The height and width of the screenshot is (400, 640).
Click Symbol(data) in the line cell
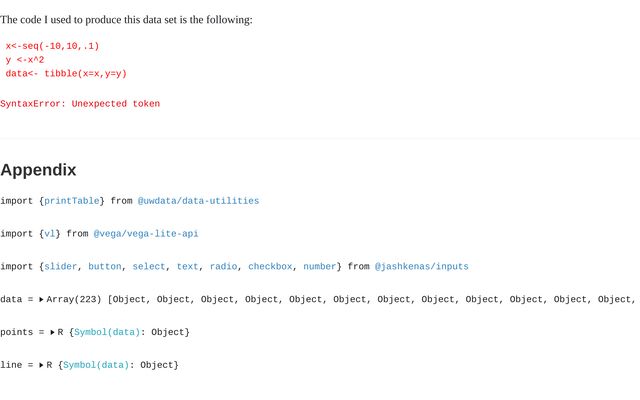(x=96, y=365)
